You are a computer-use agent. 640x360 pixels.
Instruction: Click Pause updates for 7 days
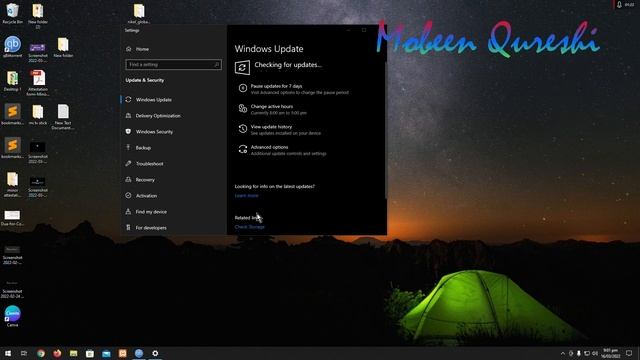point(276,86)
